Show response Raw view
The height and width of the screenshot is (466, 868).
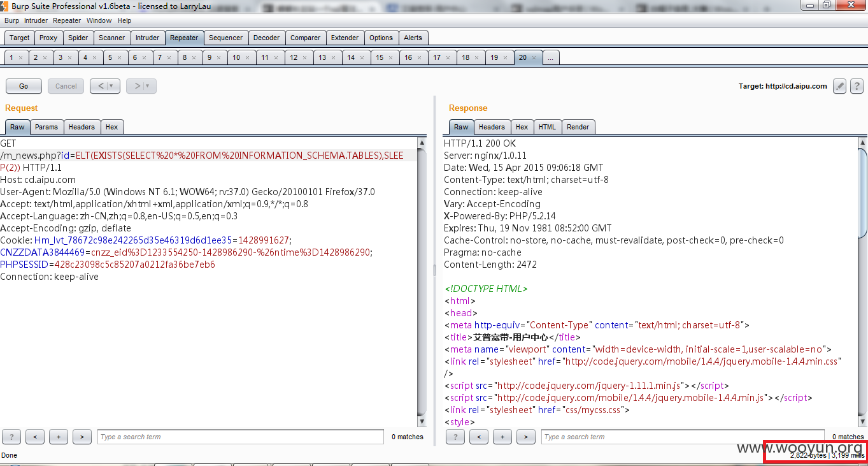pos(461,127)
